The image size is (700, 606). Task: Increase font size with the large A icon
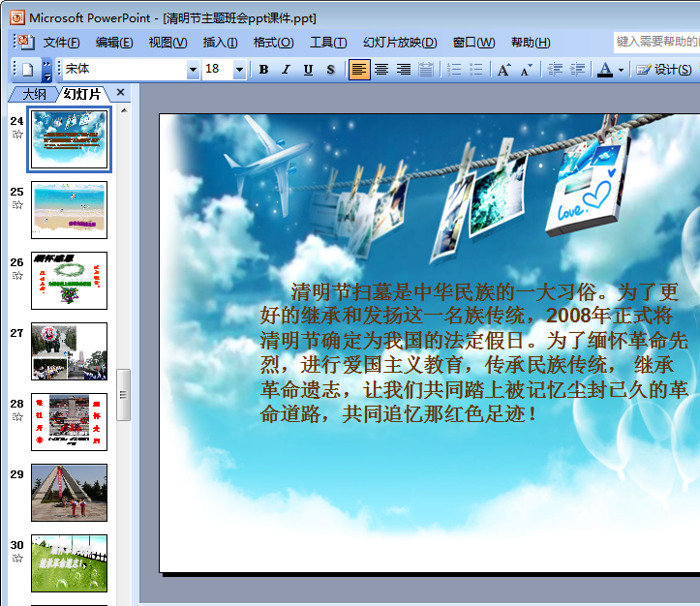[503, 70]
